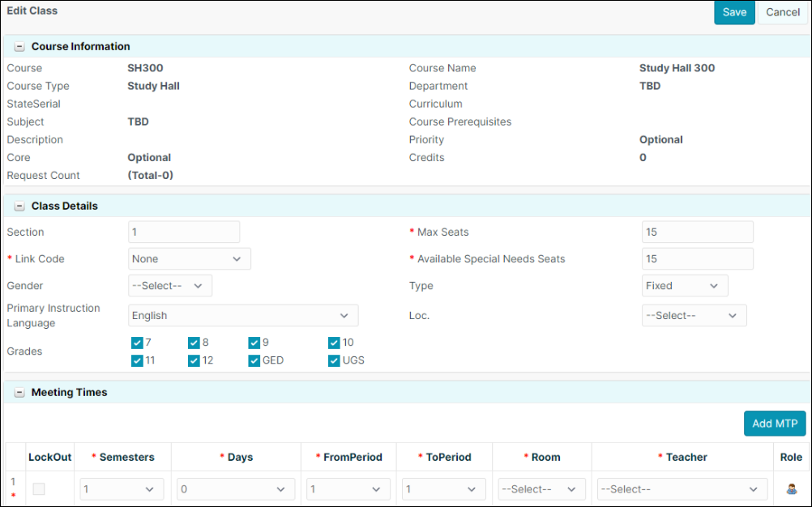Open the Days dropdown in meeting row
Image resolution: width=812 pixels, height=507 pixels.
pos(236,489)
